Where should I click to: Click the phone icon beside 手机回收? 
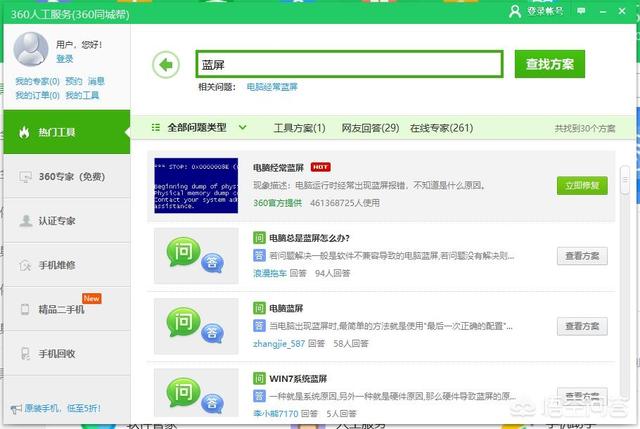point(25,353)
